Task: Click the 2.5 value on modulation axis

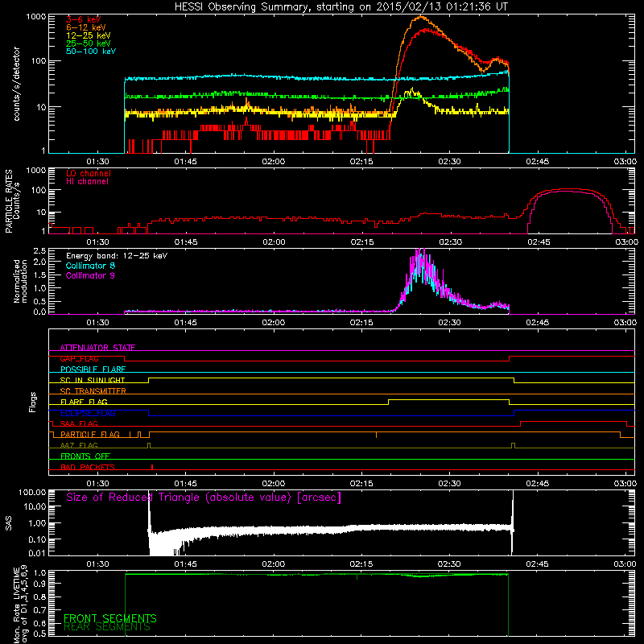Action: pos(41,250)
